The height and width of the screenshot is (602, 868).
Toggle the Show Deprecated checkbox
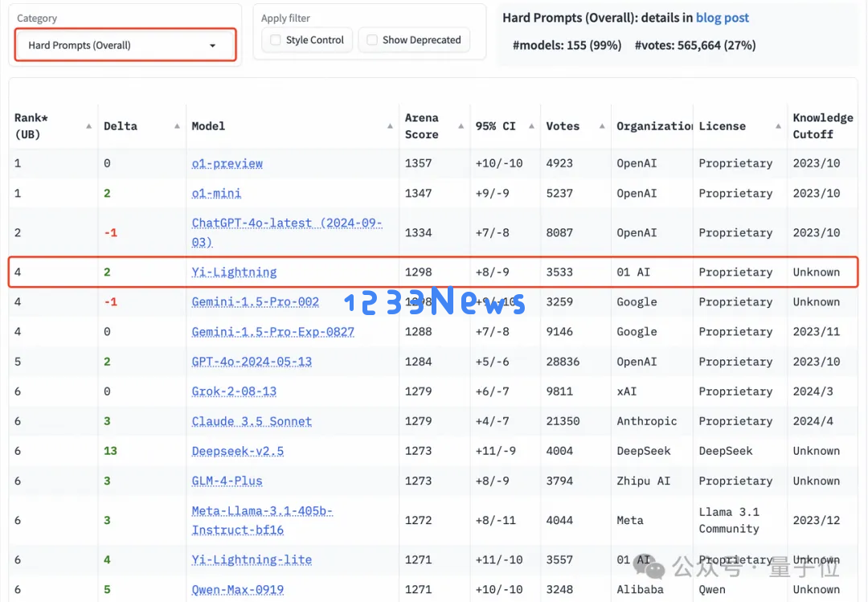pyautogui.click(x=372, y=40)
